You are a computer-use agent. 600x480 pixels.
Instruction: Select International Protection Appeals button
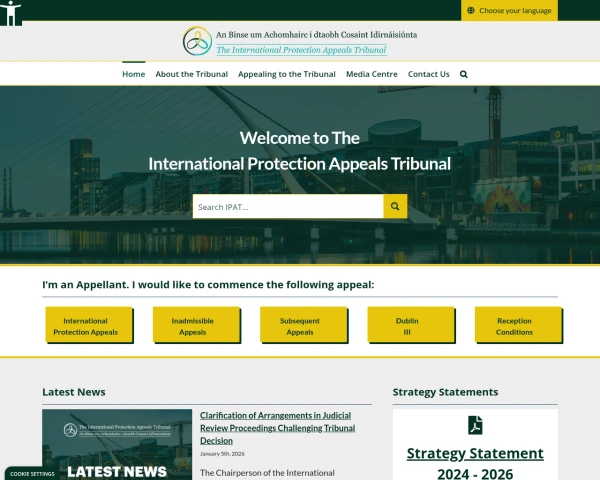[85, 326]
